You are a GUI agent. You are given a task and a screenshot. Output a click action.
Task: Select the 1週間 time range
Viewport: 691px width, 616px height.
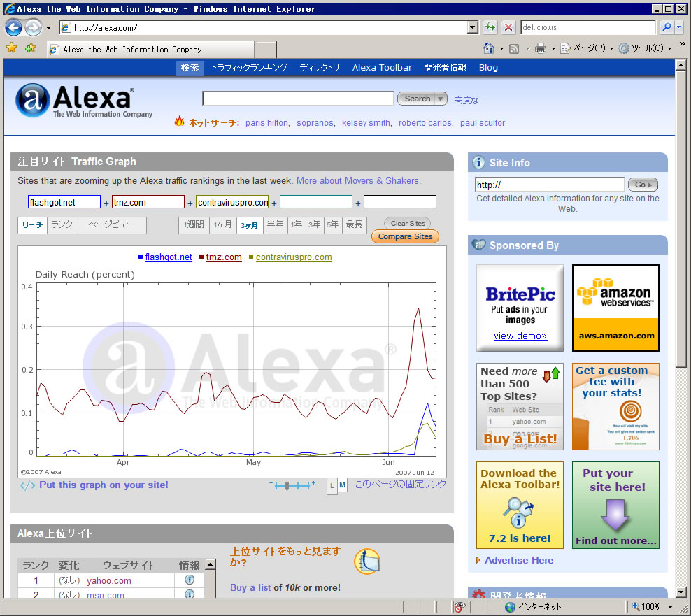[194, 224]
